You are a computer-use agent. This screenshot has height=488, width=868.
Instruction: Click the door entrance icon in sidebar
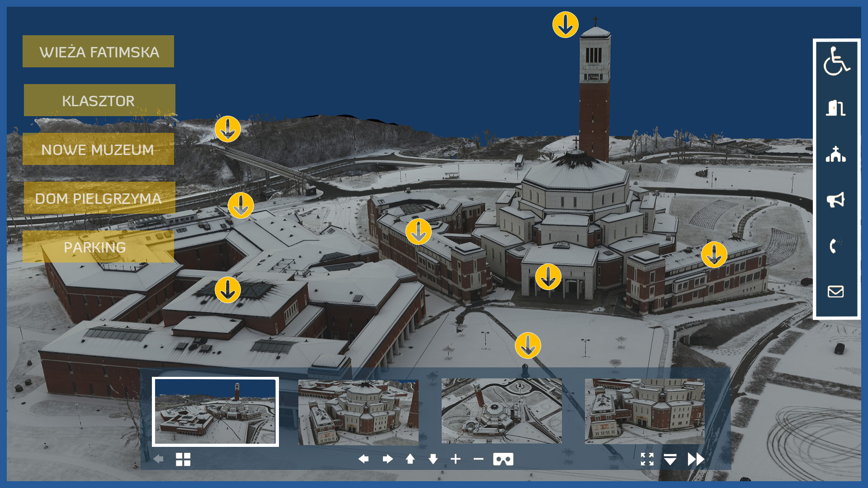(x=835, y=108)
